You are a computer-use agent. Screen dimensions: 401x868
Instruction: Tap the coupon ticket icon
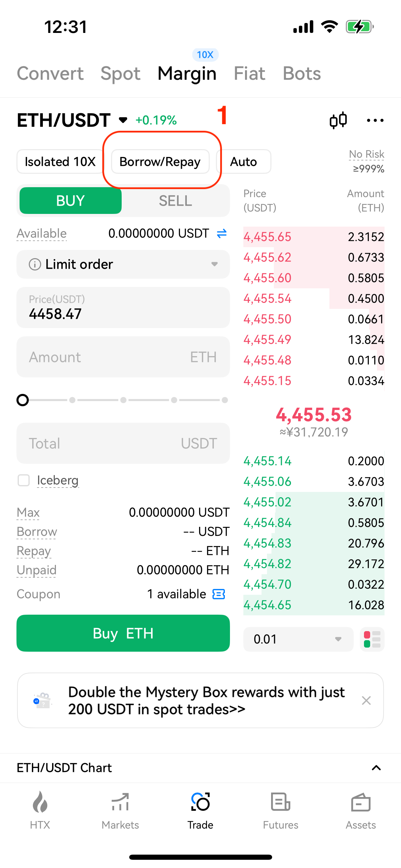click(219, 594)
